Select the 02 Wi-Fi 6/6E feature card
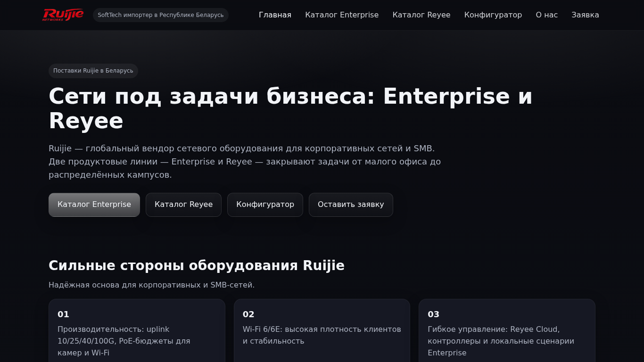Screen dimensions: 644x362 click(322, 330)
